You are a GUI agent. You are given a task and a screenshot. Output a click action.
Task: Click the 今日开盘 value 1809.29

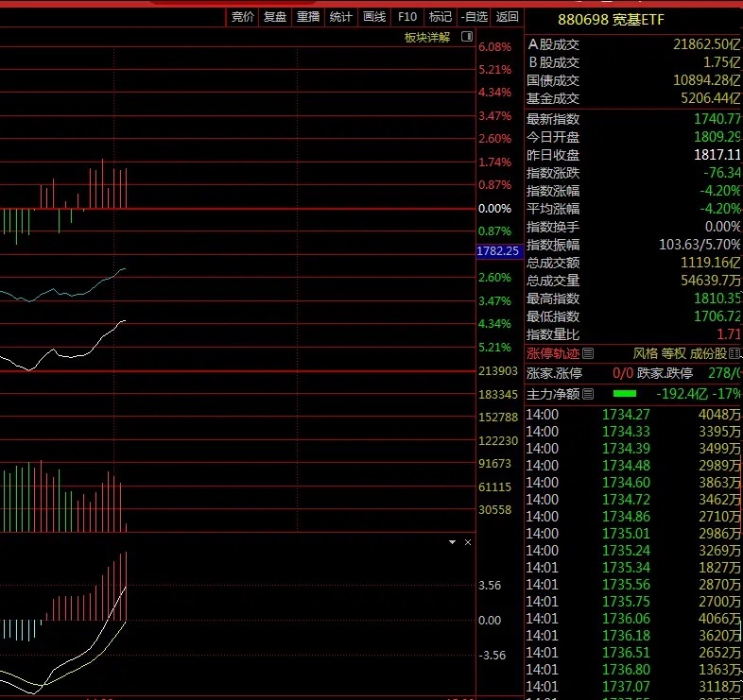point(717,137)
